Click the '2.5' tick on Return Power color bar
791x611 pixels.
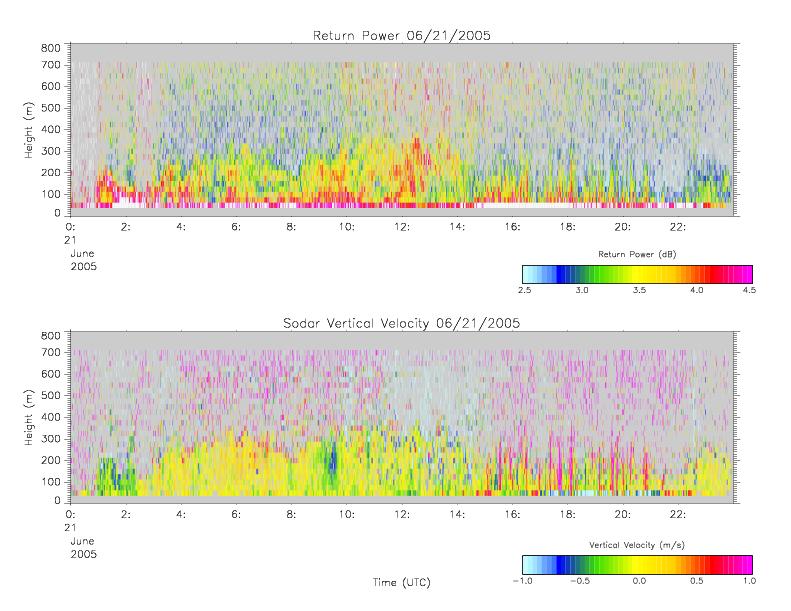pos(524,290)
